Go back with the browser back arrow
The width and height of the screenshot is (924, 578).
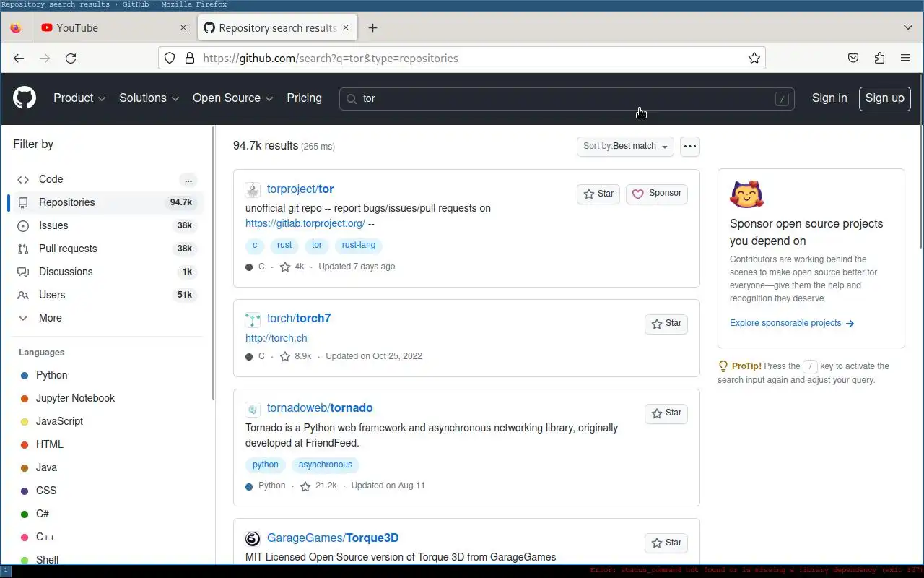19,59
